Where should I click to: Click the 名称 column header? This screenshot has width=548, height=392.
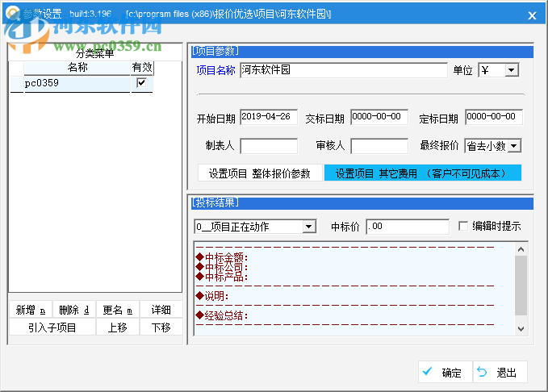[x=77, y=67]
